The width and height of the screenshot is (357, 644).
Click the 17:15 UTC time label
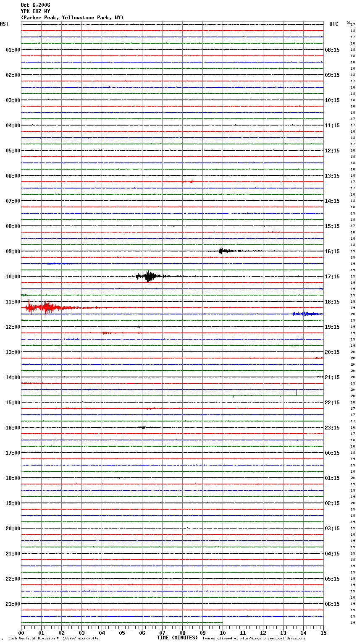332,277
